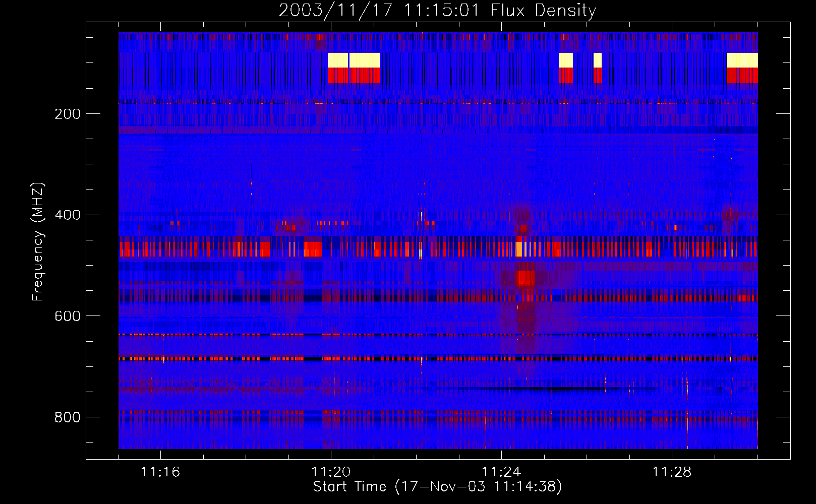Click the 800 frequency tick label

[x=68, y=417]
